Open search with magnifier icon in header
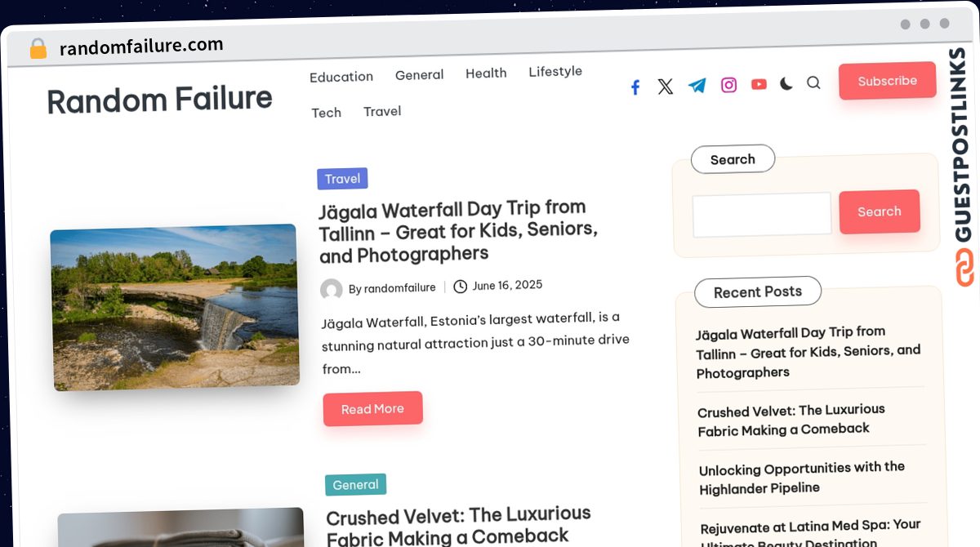 [813, 82]
